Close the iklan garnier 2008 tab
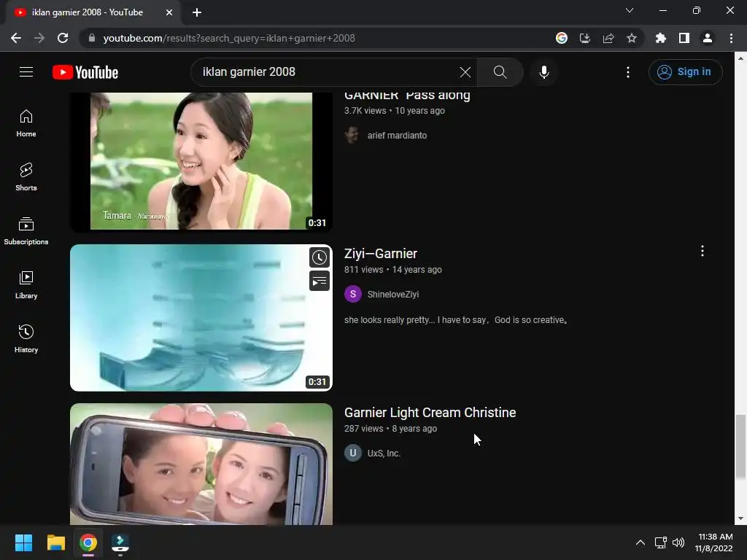The height and width of the screenshot is (560, 747). pyautogui.click(x=169, y=12)
